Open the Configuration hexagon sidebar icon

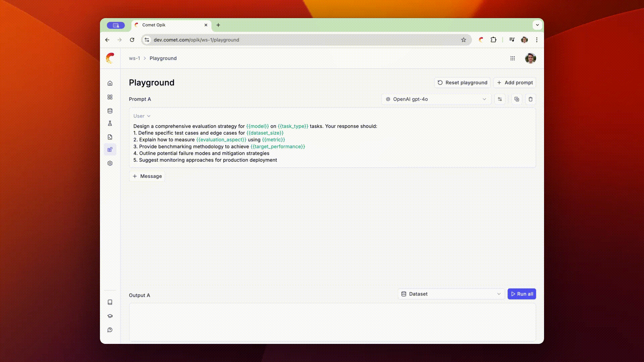[110, 163]
